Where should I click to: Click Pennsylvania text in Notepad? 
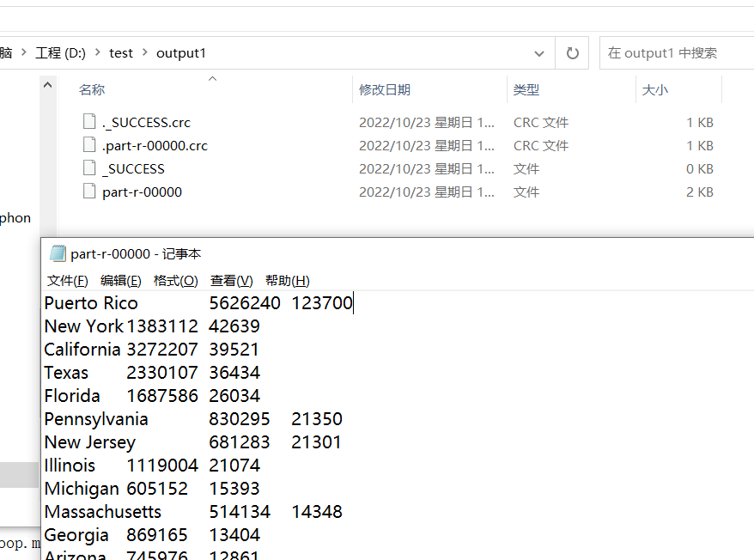click(96, 419)
